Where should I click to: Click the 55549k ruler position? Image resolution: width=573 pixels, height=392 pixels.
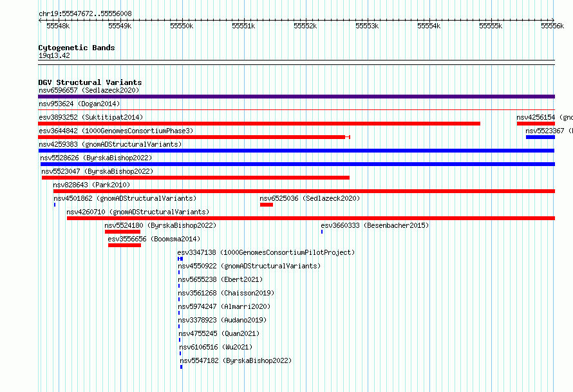pos(120,26)
